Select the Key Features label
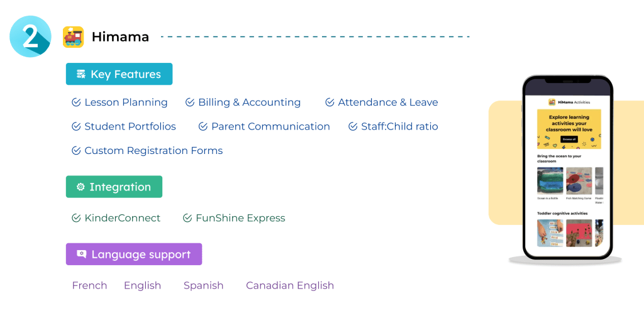Image resolution: width=644 pixels, height=313 pixels. [126, 74]
